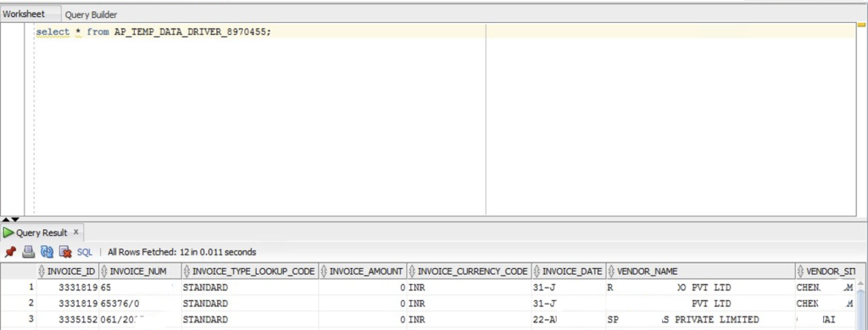This screenshot has width=868, height=330.
Task: Click sort arrows icon on INVOICE_DATE column
Action: point(537,271)
